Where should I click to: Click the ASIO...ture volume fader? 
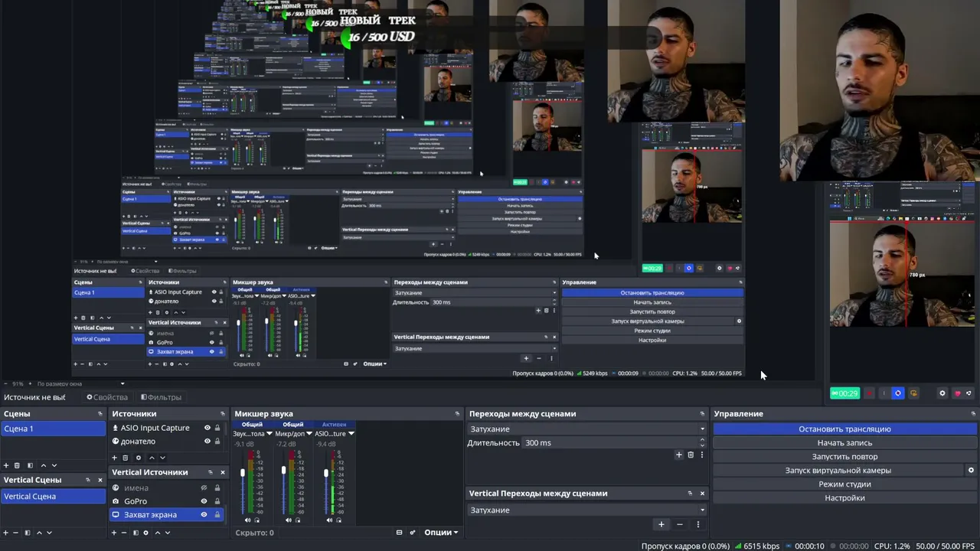pos(326,473)
